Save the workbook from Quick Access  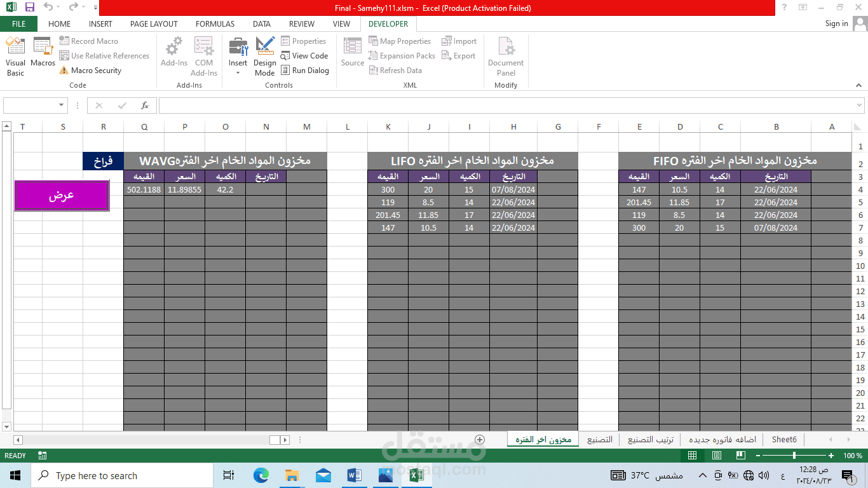click(x=29, y=8)
